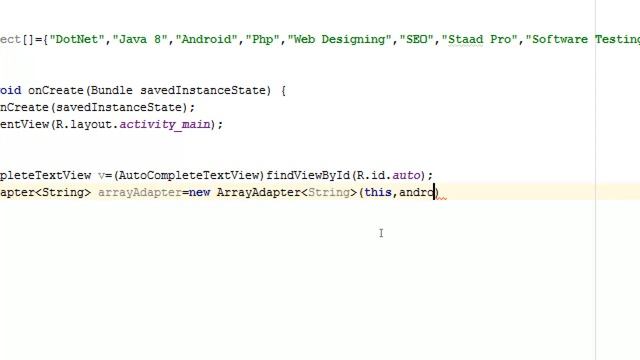Viewport: 640px width, 360px height.
Task: Click the partially typed andro text
Action: pyautogui.click(x=416, y=192)
